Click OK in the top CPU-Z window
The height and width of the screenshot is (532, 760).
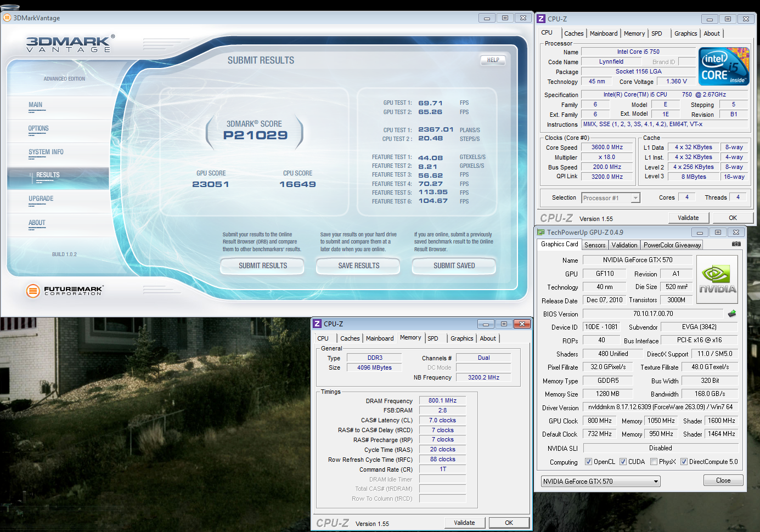pos(733,218)
